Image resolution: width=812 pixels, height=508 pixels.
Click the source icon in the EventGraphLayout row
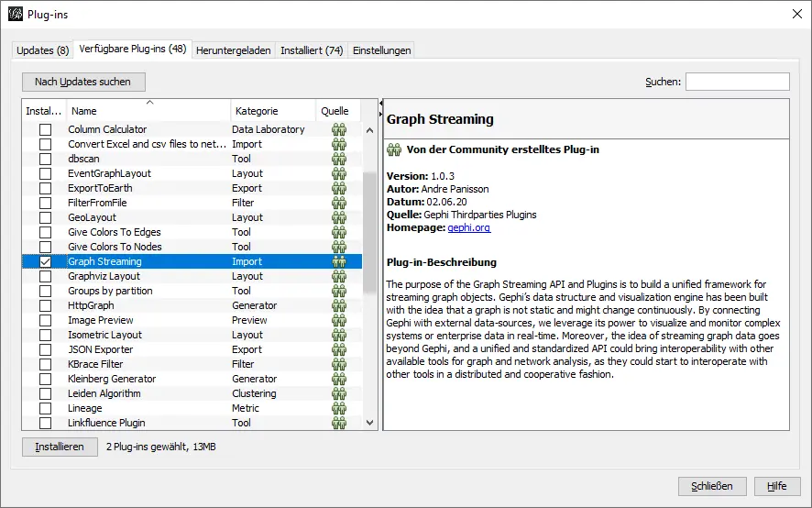point(339,173)
